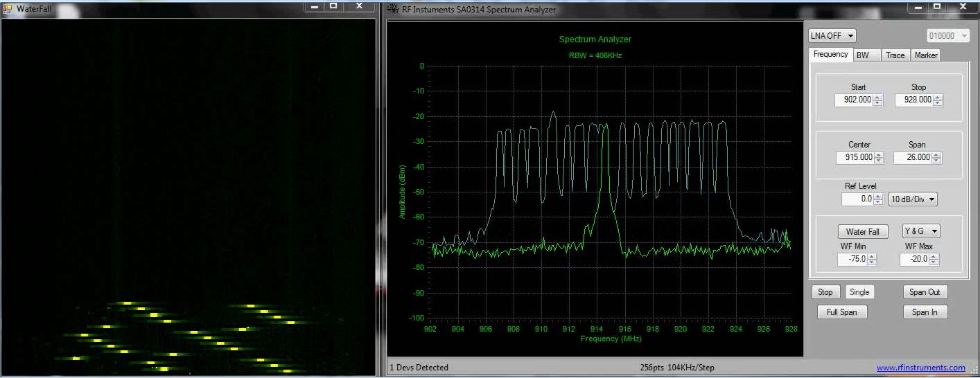980x378 pixels.
Task: Click the Spectrum Analyzer window title icon
Action: [392, 9]
